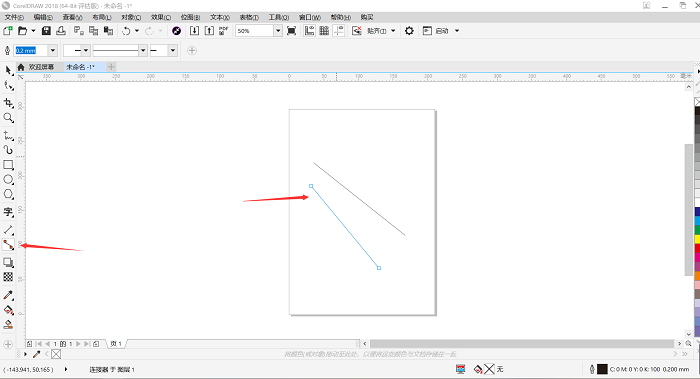Screen dimensions: 700x379
Task: Open the 文件 menu
Action: pos(14,17)
